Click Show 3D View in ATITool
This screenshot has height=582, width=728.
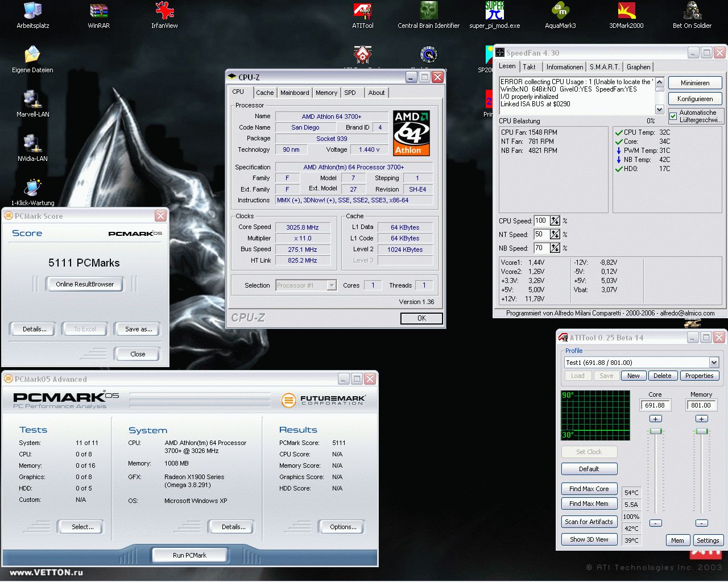589,539
